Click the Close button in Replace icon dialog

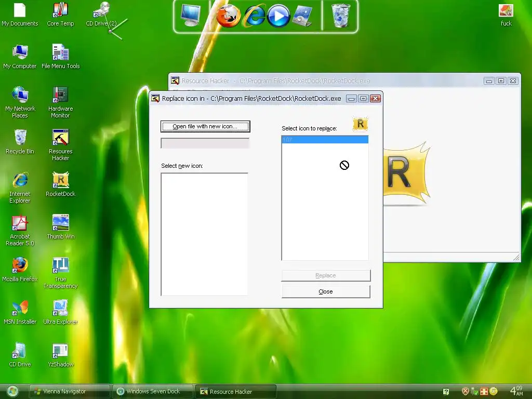coord(326,291)
